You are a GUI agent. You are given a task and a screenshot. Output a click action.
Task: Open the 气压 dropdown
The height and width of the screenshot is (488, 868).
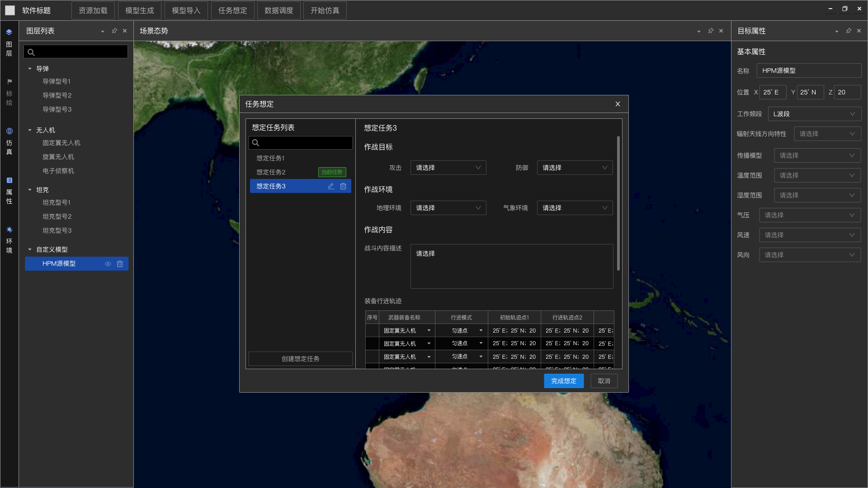coord(810,215)
